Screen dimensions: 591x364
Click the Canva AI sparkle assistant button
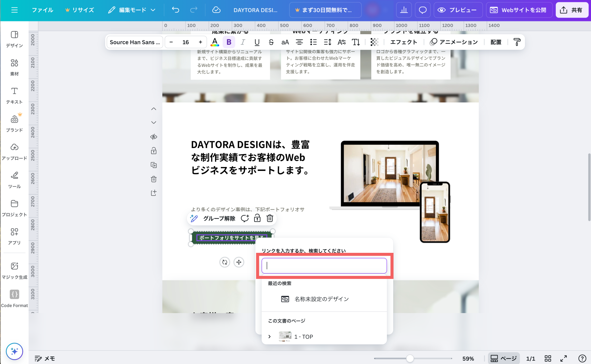click(x=15, y=351)
